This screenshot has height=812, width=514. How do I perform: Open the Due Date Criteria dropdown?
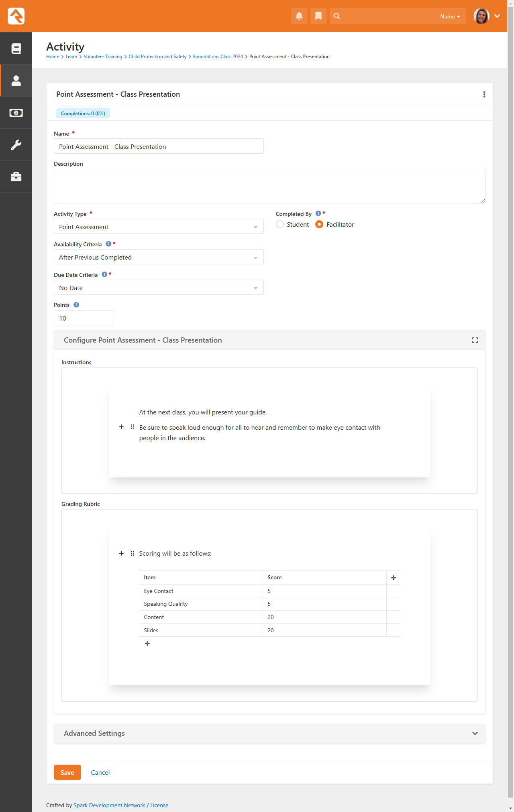pyautogui.click(x=159, y=288)
